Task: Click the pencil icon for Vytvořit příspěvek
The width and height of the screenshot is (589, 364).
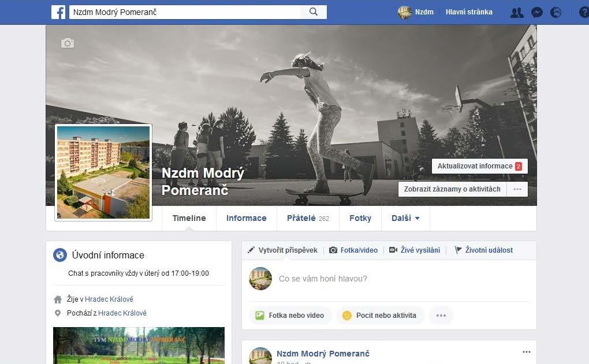Action: [251, 250]
